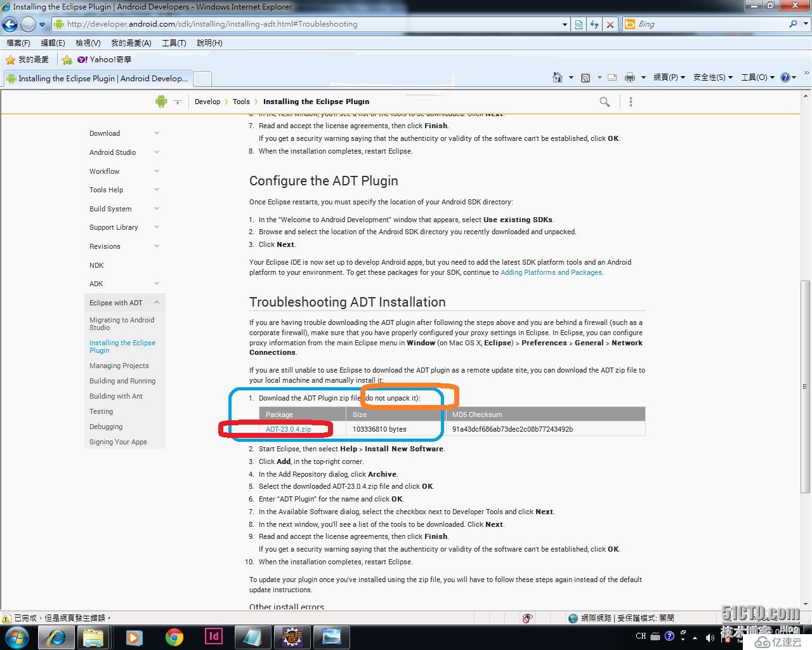The height and width of the screenshot is (650, 812).
Task: Click inside the Bing search box
Action: point(710,24)
